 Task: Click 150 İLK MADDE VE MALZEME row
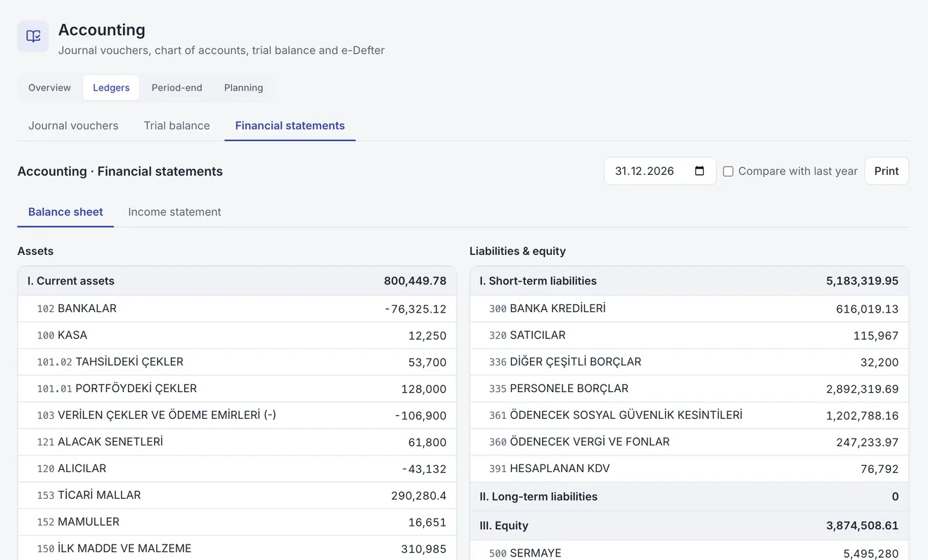click(x=237, y=549)
